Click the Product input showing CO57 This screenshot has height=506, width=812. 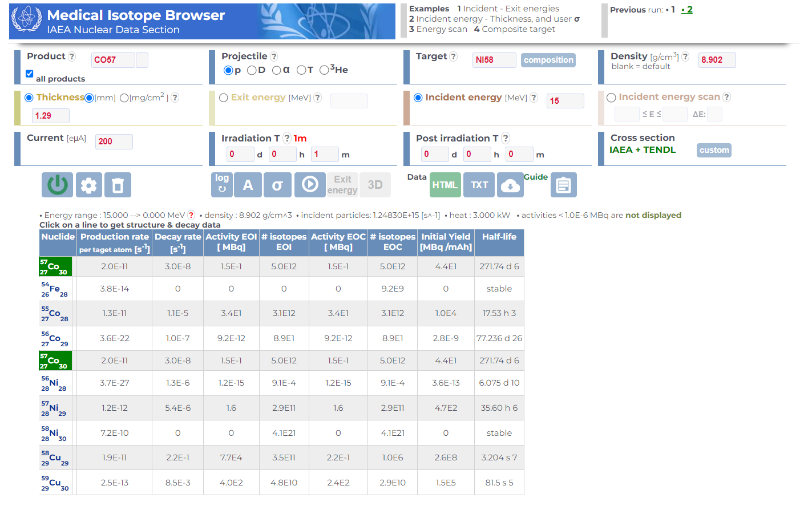point(112,60)
